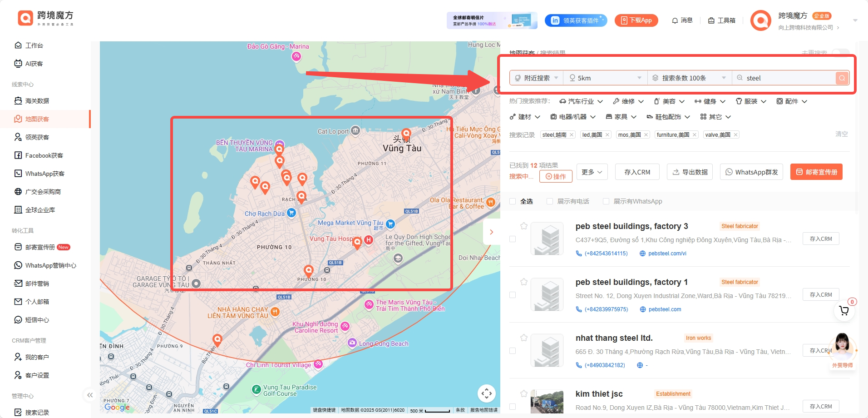Open WhatsApp获客 sidebar item
Image resolution: width=868 pixels, height=418 pixels.
tap(44, 174)
